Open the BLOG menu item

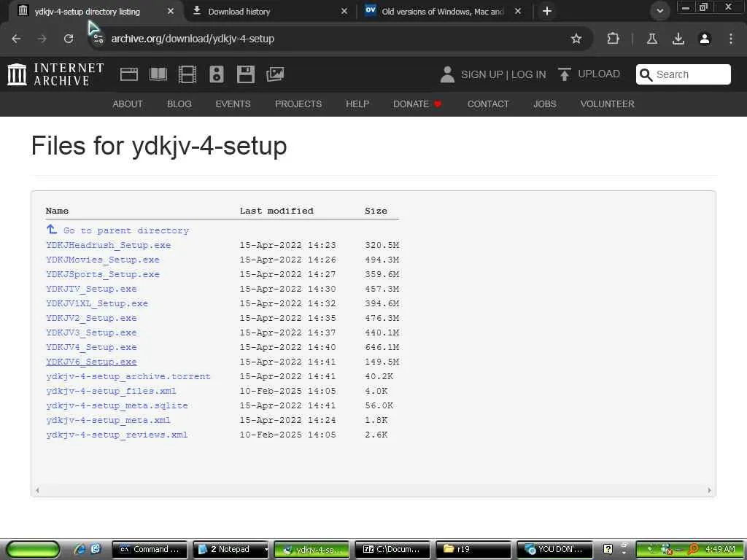[x=179, y=104]
